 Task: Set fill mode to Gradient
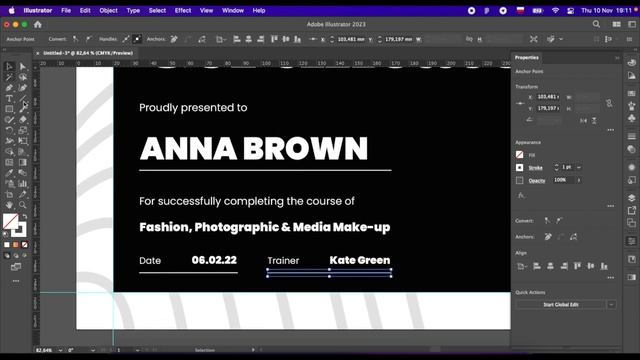pyautogui.click(x=16, y=245)
